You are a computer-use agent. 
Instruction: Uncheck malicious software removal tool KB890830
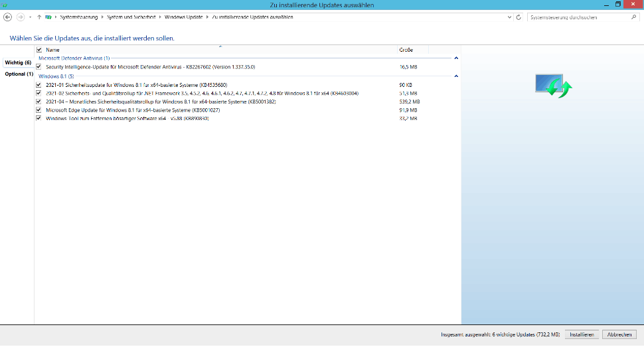39,118
